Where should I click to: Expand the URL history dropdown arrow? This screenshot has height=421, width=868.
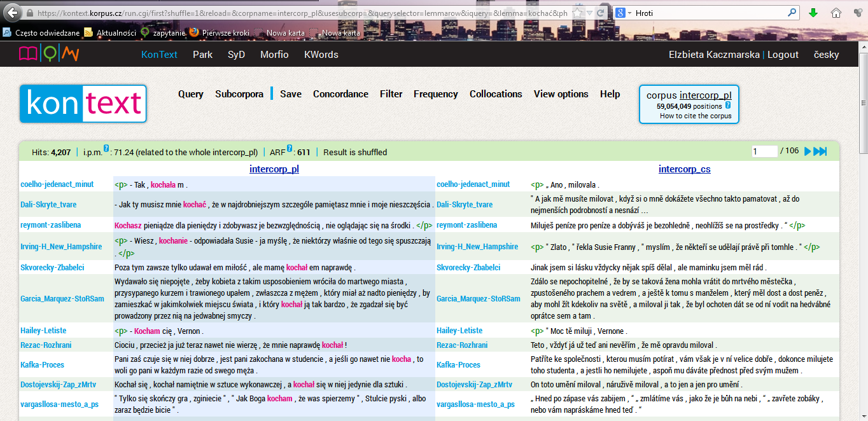(590, 13)
